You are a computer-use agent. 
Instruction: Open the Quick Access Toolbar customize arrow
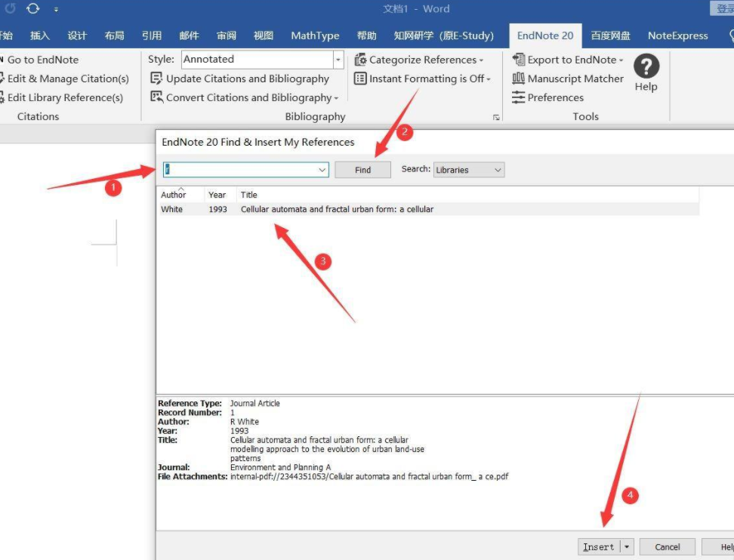pyautogui.click(x=56, y=9)
